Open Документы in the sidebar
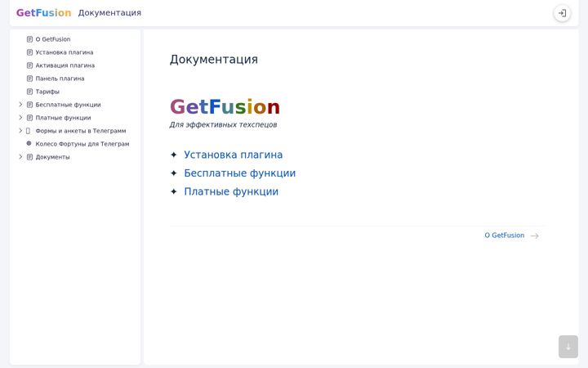The width and height of the screenshot is (588, 368). (52, 157)
